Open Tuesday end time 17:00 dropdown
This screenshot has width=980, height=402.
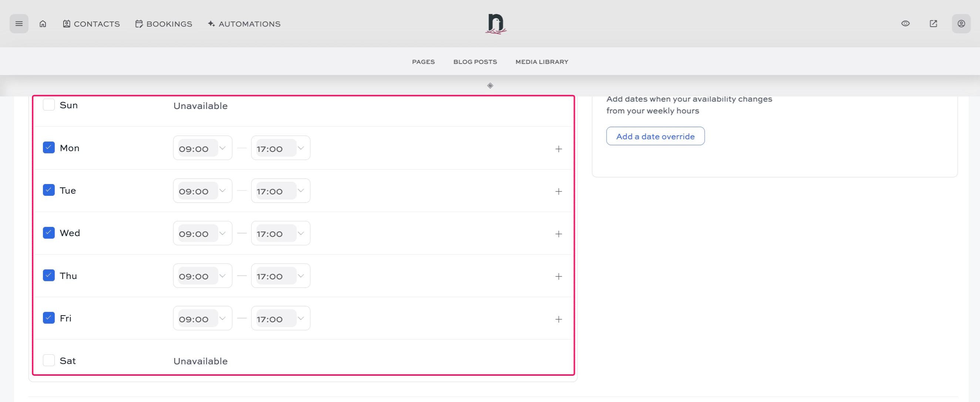click(x=280, y=191)
